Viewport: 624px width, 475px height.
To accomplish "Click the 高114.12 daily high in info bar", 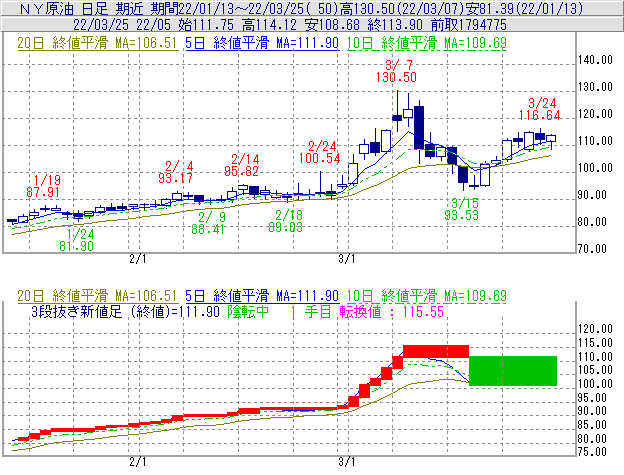I will 269,25.
